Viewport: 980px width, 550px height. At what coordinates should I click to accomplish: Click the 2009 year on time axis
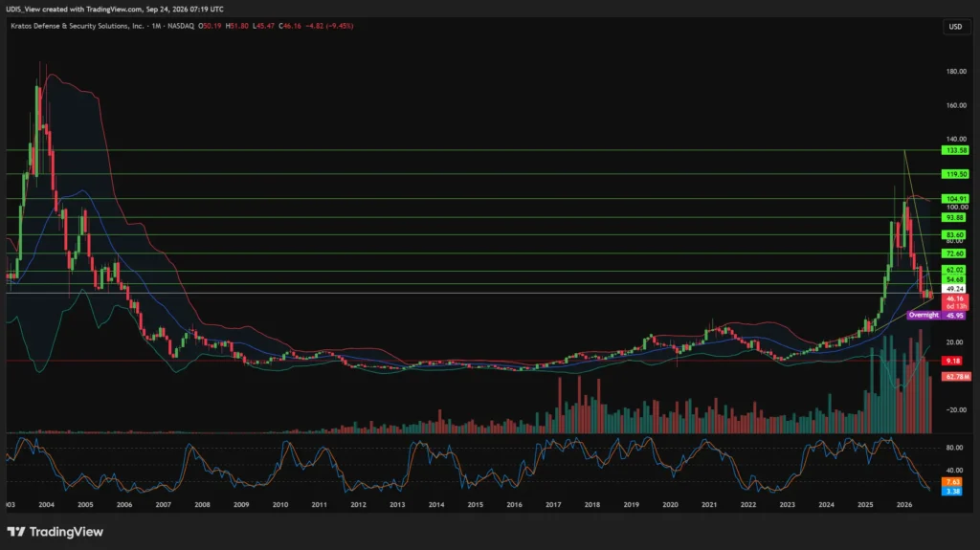click(x=241, y=505)
